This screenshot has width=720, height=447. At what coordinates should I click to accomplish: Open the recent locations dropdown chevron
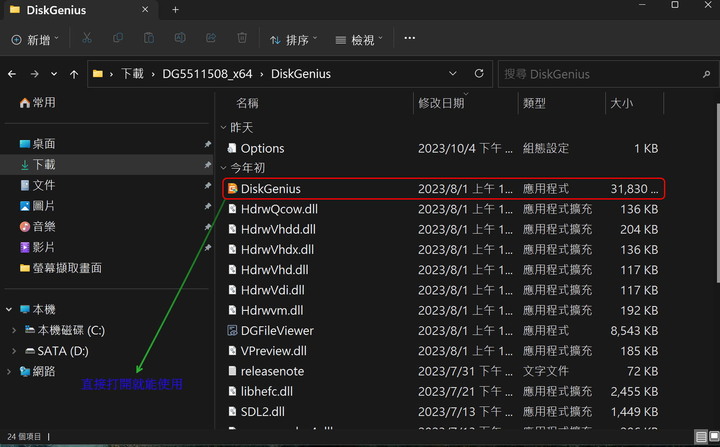[54, 74]
